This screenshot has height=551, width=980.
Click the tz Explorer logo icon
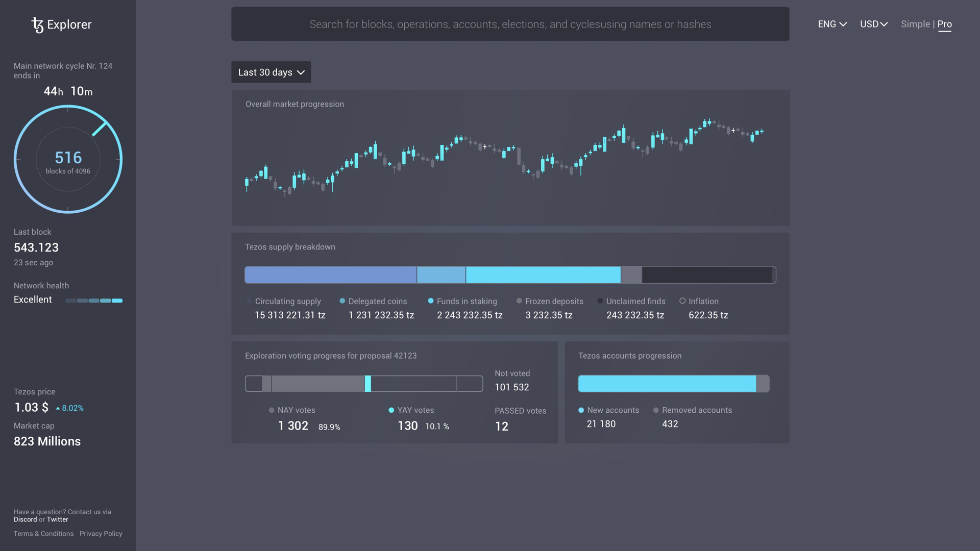(38, 24)
